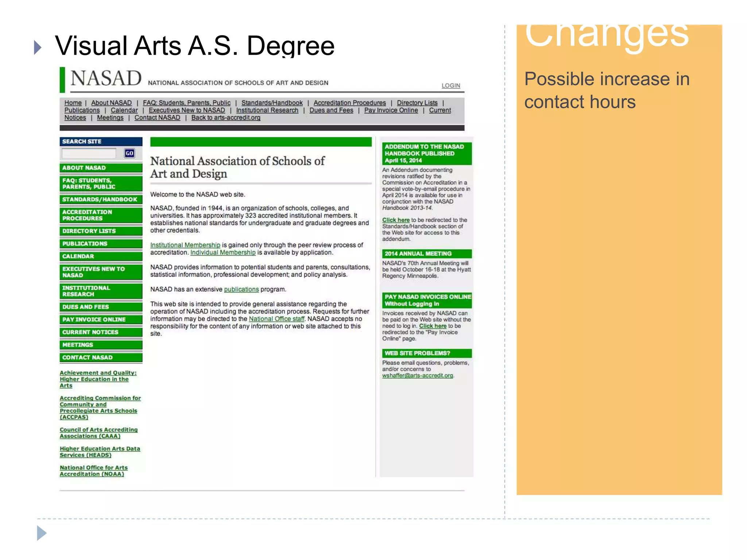The width and height of the screenshot is (747, 560).
Task: Open the LOGIN link
Action: pos(451,85)
